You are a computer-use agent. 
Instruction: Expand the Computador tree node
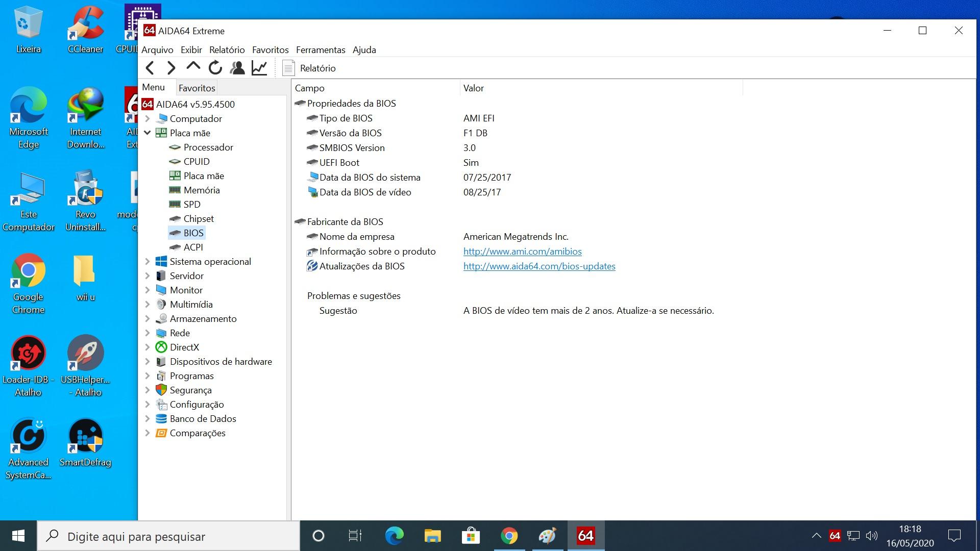[x=148, y=118]
